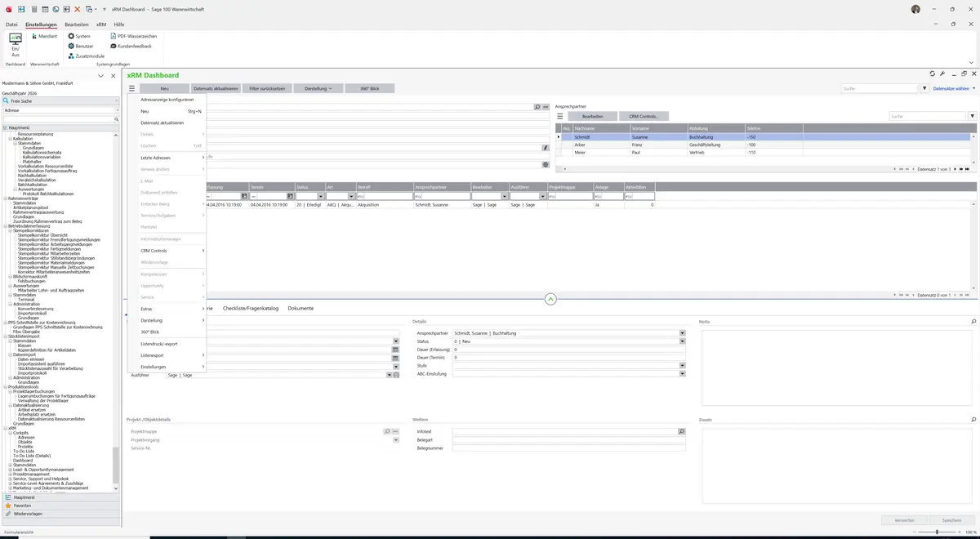
Task: Click the zoom slider in the status bar
Action: click(x=937, y=532)
